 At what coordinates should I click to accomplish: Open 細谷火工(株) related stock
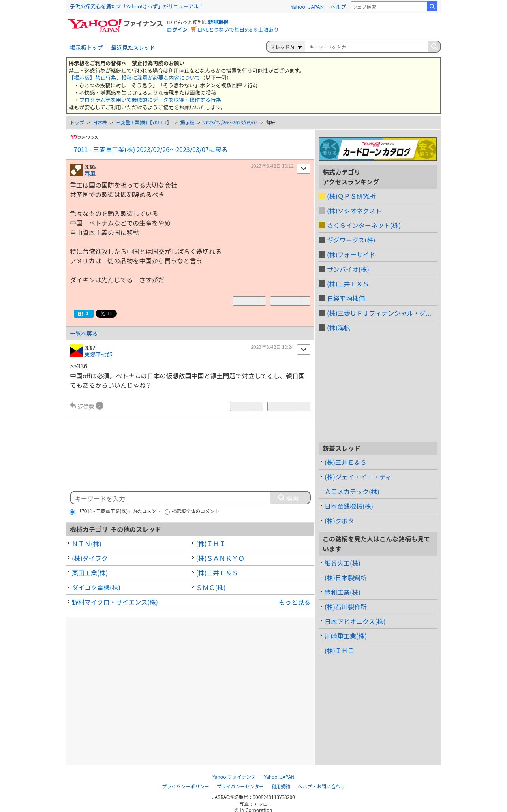pyautogui.click(x=342, y=563)
